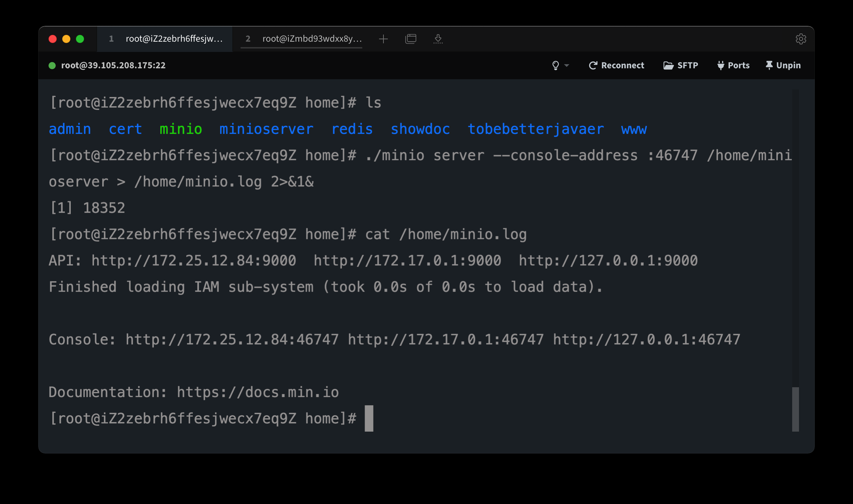Image resolution: width=853 pixels, height=504 pixels.
Task: Click the Reconnect button
Action: pos(617,65)
